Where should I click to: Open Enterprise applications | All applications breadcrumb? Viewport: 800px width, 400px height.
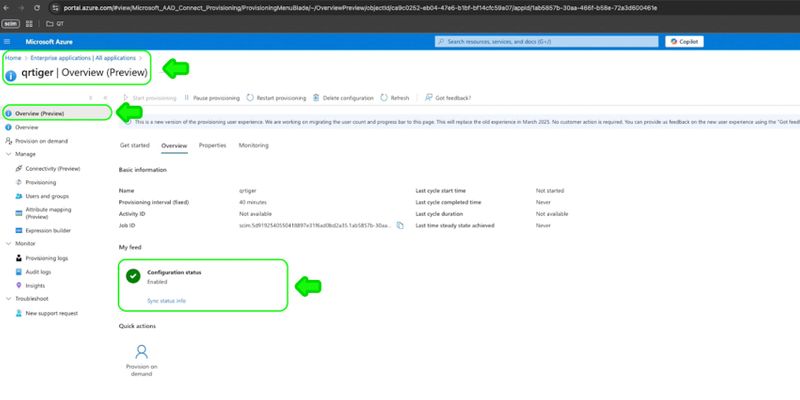83,58
